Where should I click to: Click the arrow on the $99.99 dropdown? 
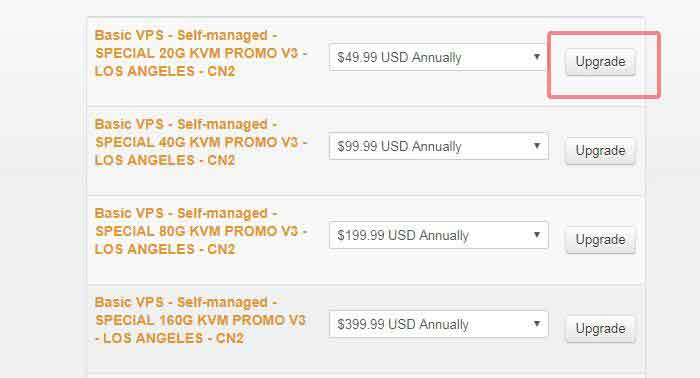coord(537,145)
